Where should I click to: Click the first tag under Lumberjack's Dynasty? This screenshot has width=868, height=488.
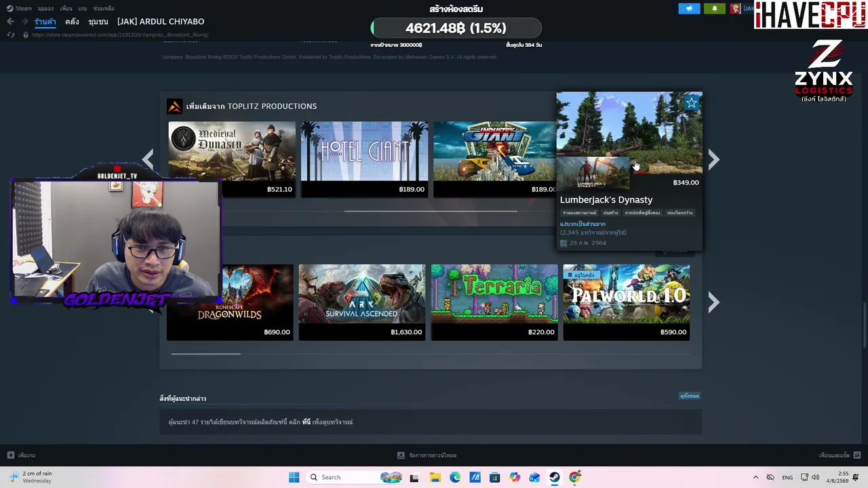(x=579, y=213)
